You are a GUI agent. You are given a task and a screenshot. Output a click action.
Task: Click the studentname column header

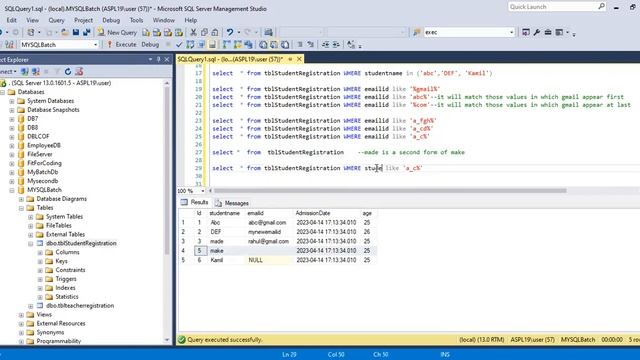click(x=224, y=213)
